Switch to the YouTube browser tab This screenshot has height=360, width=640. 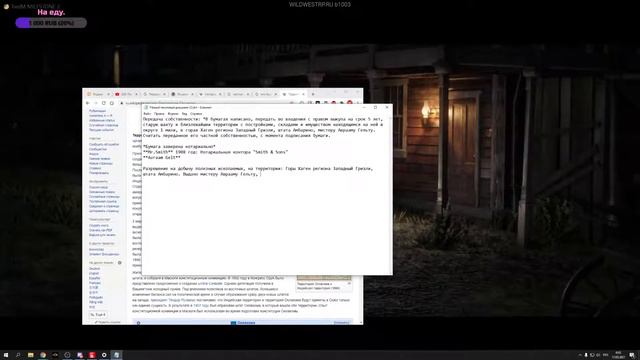127,94
